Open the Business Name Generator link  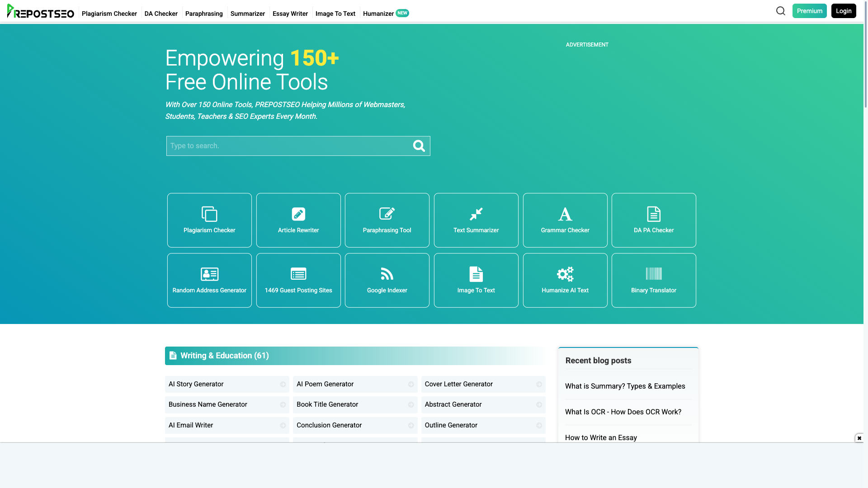pos(227,404)
